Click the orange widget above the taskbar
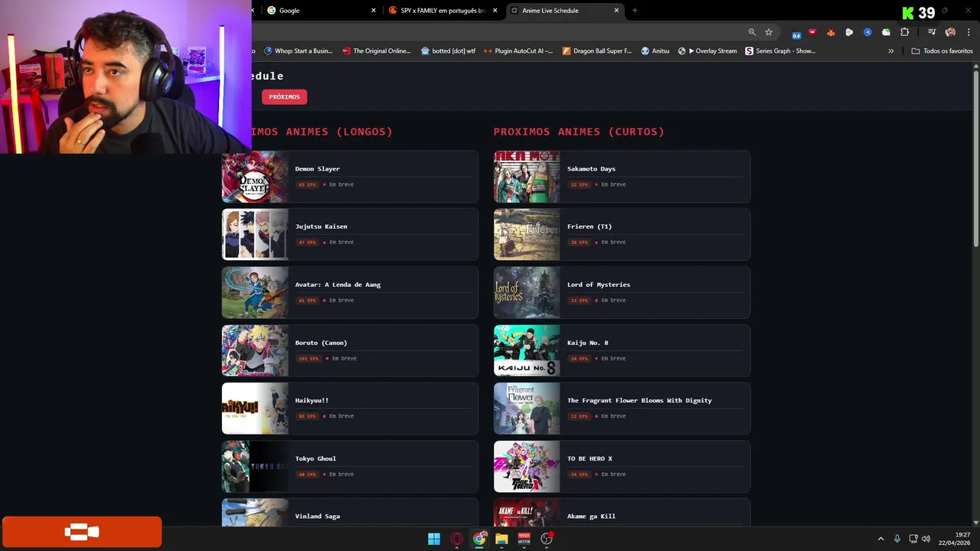The width and height of the screenshot is (980, 551). tap(82, 532)
